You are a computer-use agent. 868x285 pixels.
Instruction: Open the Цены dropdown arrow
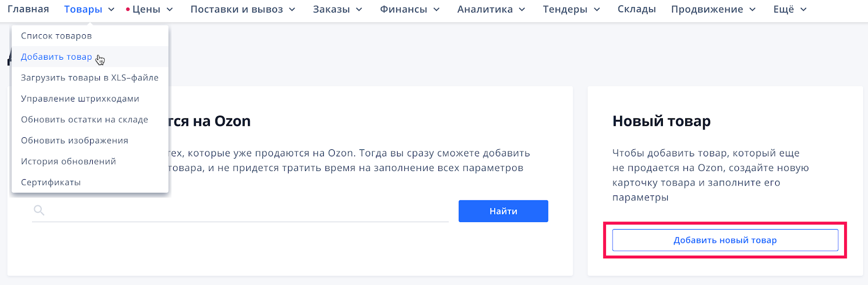[x=170, y=10]
